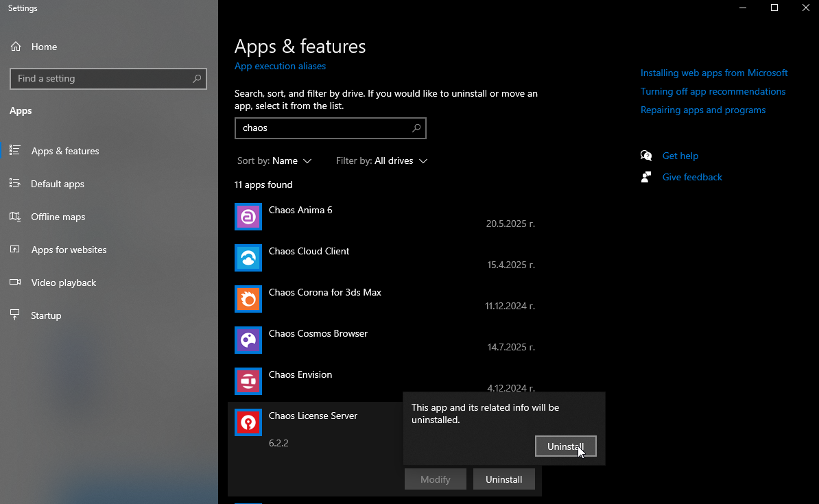Click the 15.4.2025 install date
This screenshot has height=504, width=819.
[511, 265]
